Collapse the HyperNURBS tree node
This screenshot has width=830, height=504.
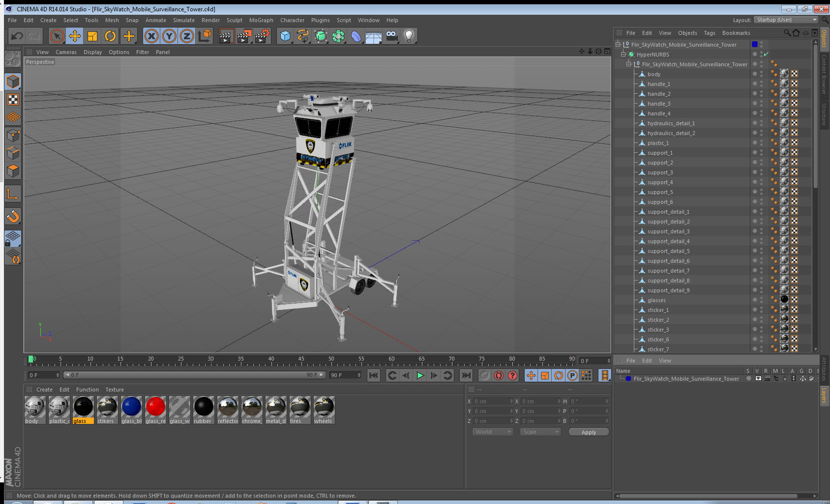[x=623, y=55]
